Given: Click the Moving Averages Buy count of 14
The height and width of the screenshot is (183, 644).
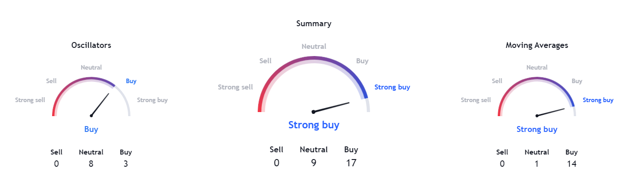Looking at the screenshot, I should click(x=572, y=164).
